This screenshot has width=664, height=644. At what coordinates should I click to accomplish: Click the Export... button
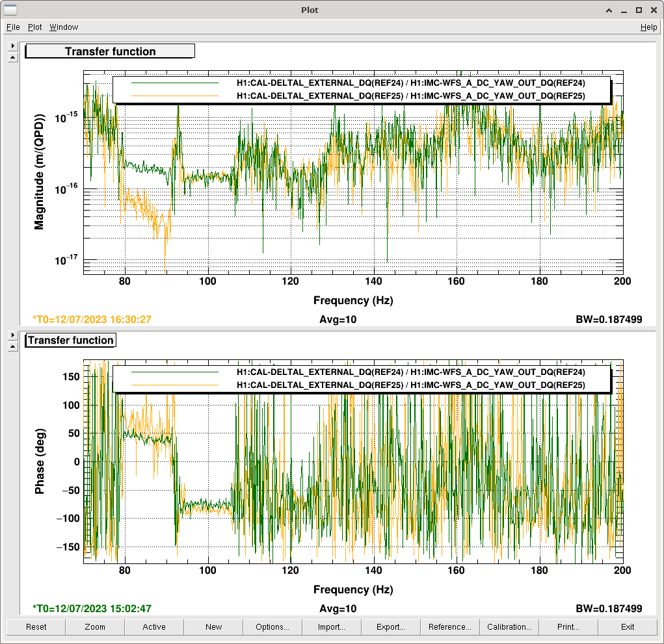point(391,627)
